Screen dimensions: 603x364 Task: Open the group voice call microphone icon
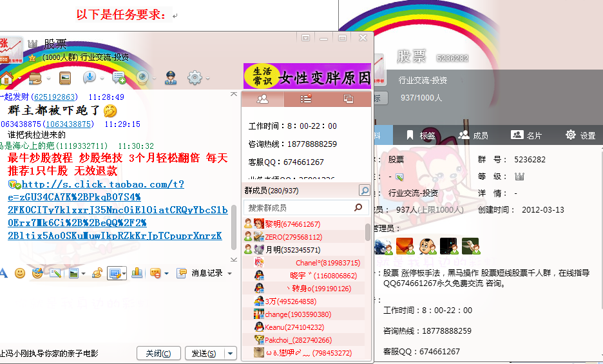pos(89,79)
